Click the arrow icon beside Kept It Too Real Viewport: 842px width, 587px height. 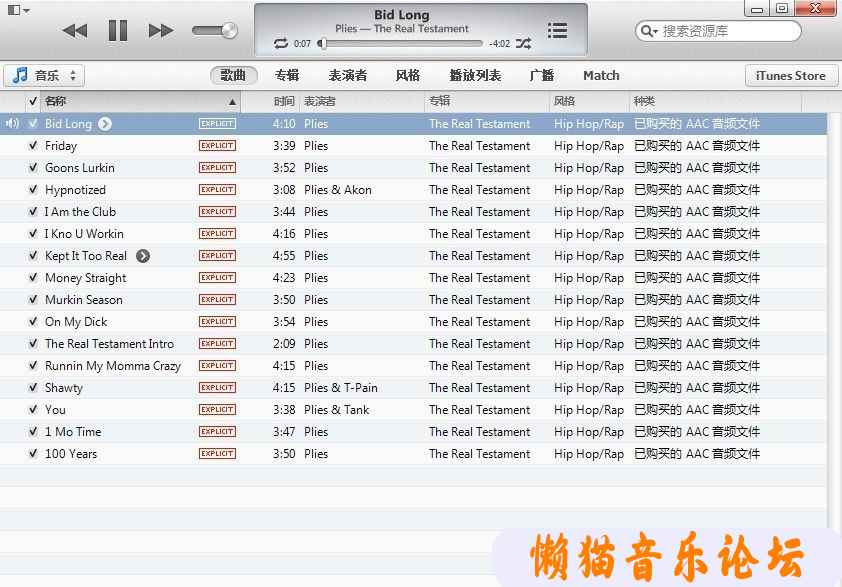click(143, 256)
